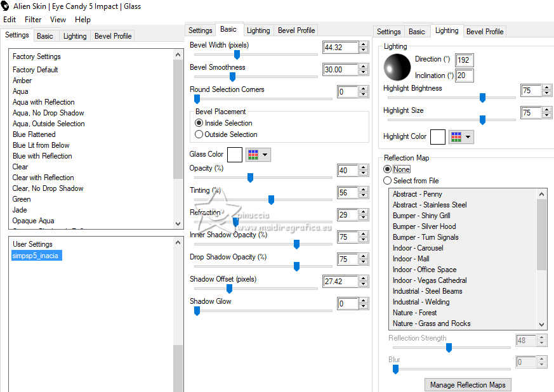This screenshot has height=392, width=554.
Task: Select the Amber preset
Action: point(22,81)
